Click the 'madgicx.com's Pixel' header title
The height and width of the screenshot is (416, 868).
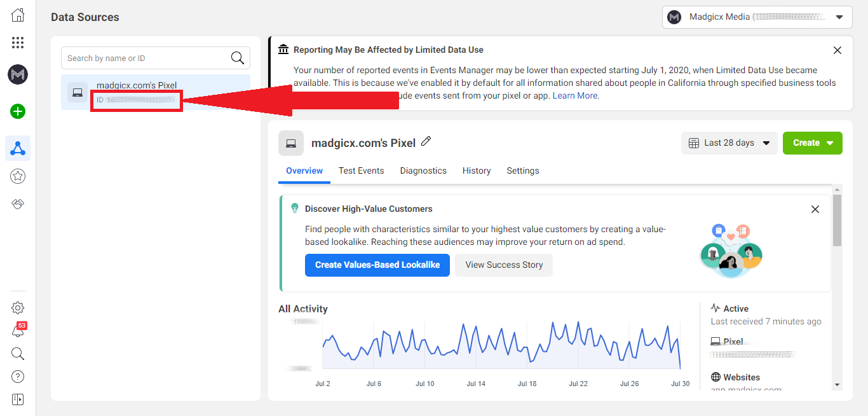pyautogui.click(x=363, y=143)
